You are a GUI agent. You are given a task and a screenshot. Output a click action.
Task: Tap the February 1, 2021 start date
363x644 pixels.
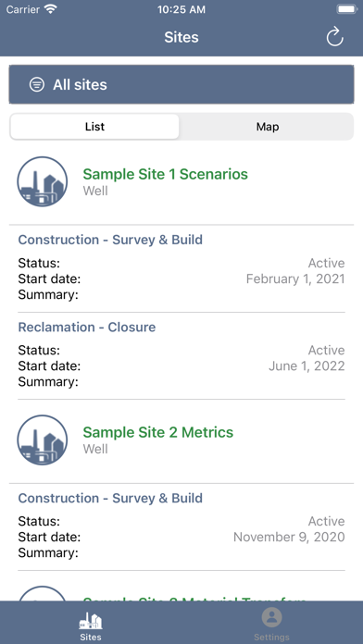coord(295,279)
